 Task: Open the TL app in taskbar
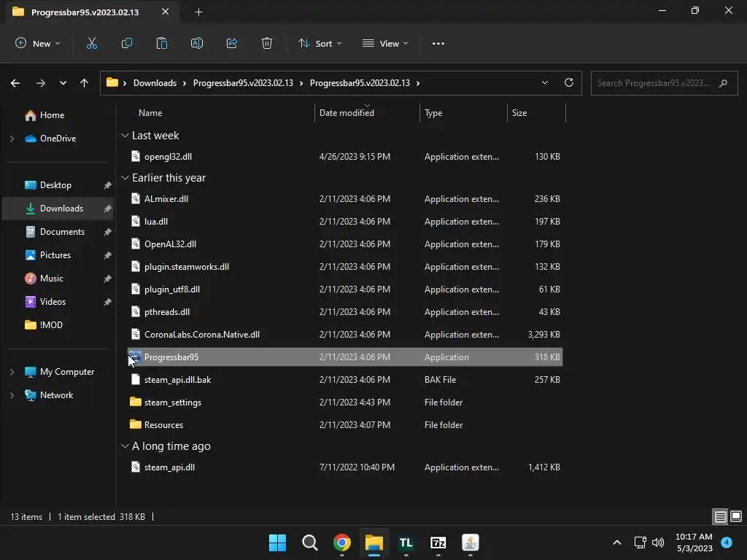point(406,542)
